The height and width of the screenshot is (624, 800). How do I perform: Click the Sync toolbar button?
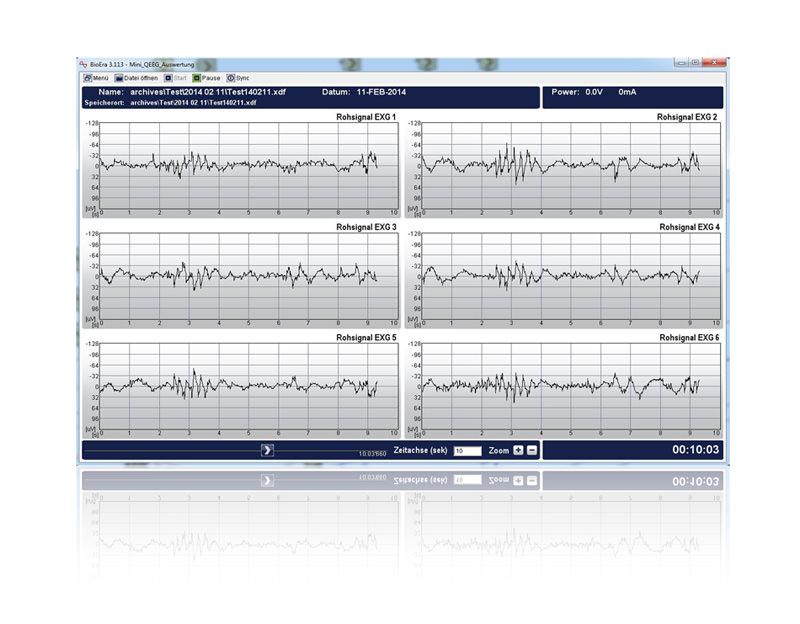(x=238, y=78)
